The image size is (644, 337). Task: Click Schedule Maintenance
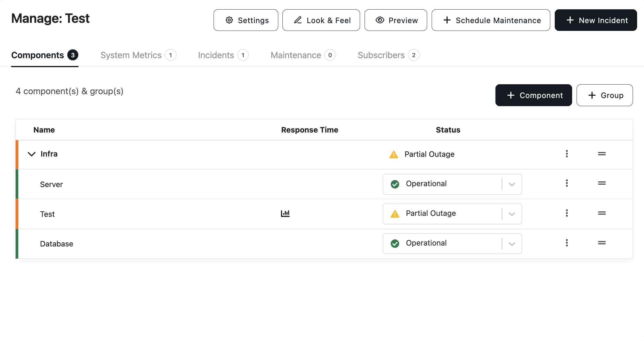tap(491, 20)
